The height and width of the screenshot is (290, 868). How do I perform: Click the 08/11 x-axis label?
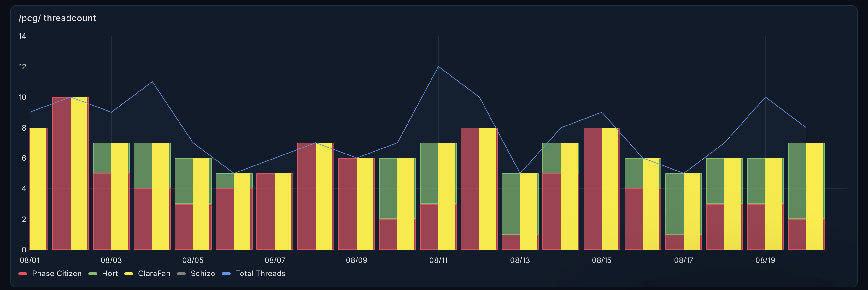[x=438, y=260]
